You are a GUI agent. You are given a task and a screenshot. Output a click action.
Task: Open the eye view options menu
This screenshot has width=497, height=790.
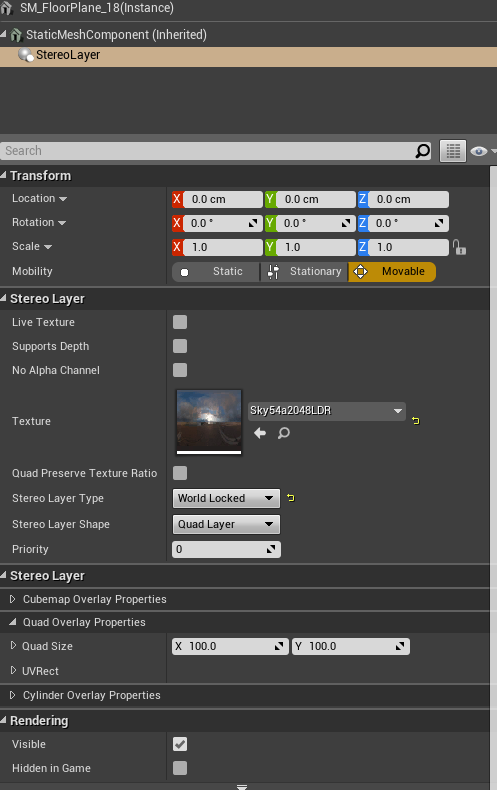tap(481, 151)
